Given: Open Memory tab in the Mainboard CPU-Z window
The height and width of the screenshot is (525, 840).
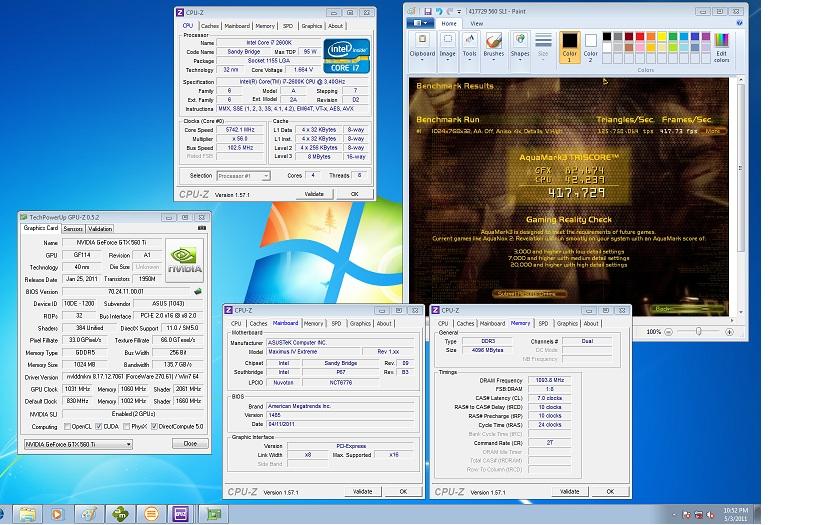Looking at the screenshot, I should click(313, 324).
